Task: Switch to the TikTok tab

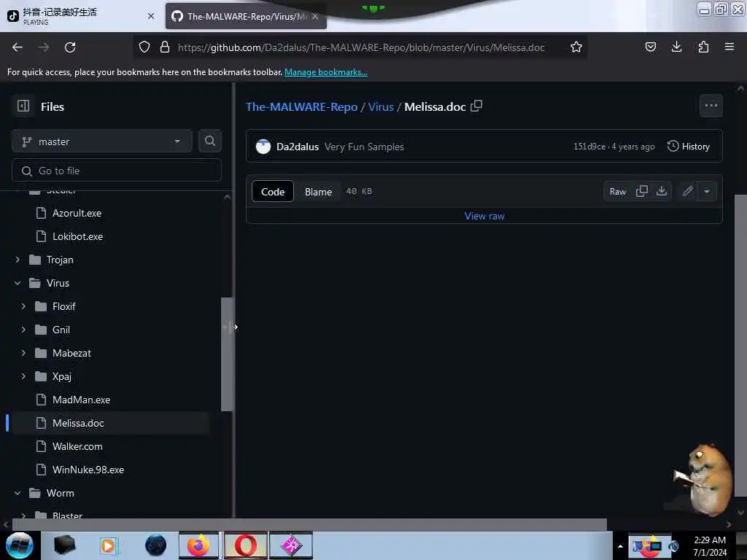Action: (x=81, y=16)
